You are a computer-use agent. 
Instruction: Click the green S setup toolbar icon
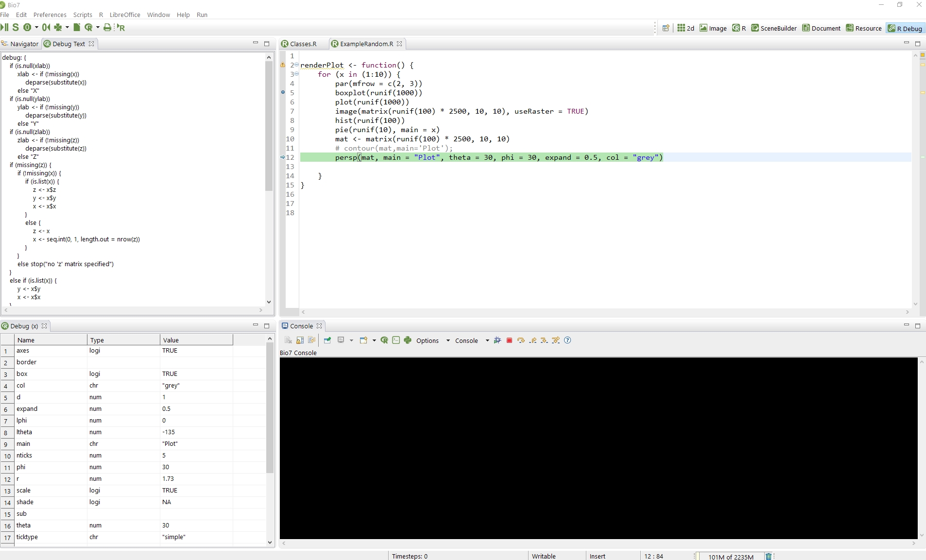click(x=16, y=27)
